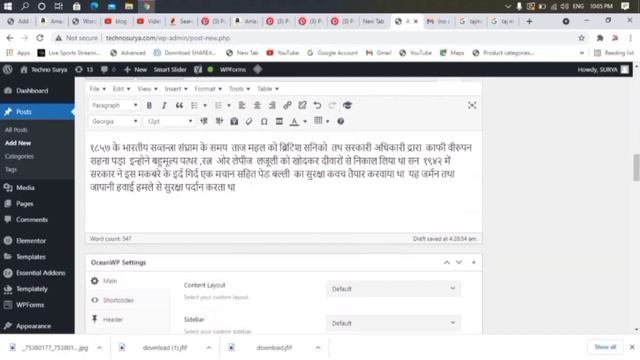Screen dimensions: 640x360
Task: Click inside Hindi post content area
Action: tap(283, 182)
